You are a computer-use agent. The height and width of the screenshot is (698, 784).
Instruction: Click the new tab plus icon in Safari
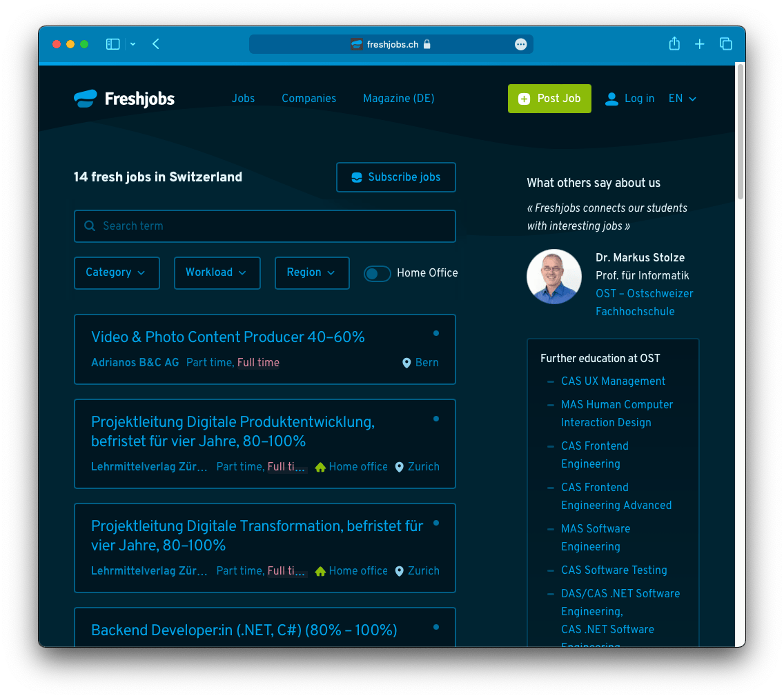click(700, 43)
